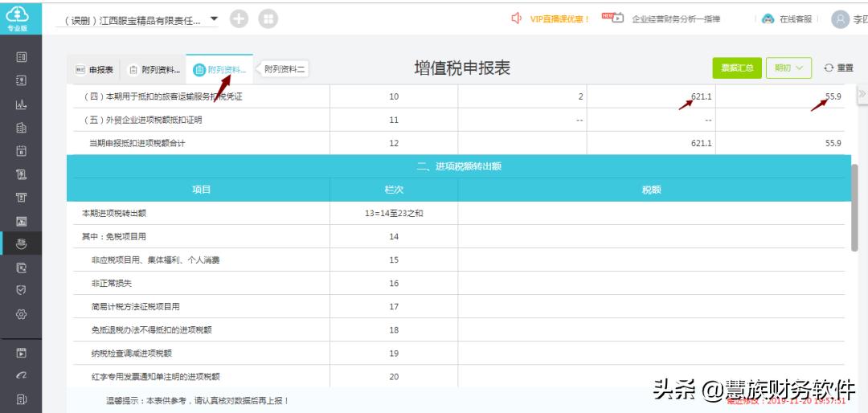
Task: Click the 税额 field for 其中:免税项目用 row
Action: [652, 236]
